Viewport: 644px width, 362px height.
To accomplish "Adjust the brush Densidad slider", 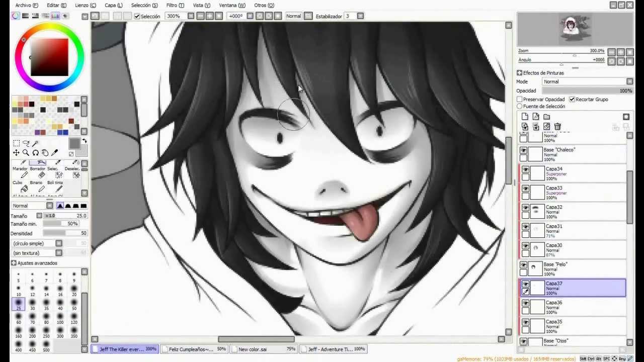I will pyautogui.click(x=65, y=233).
